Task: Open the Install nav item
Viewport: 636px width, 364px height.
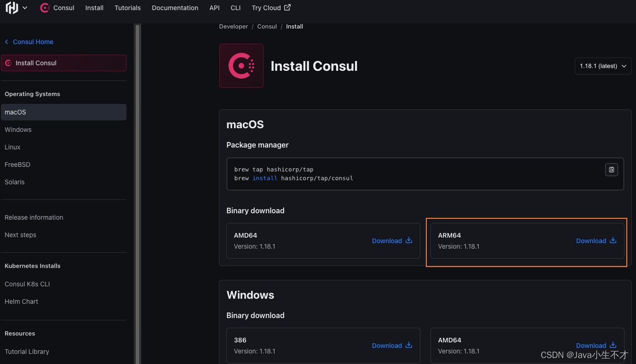Action: click(x=94, y=8)
